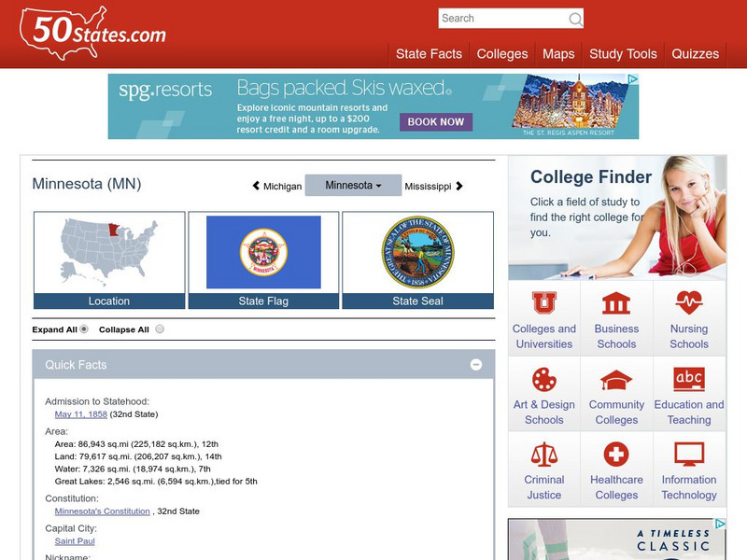
Task: Select the Criminal Justice scales icon
Action: 544,454
